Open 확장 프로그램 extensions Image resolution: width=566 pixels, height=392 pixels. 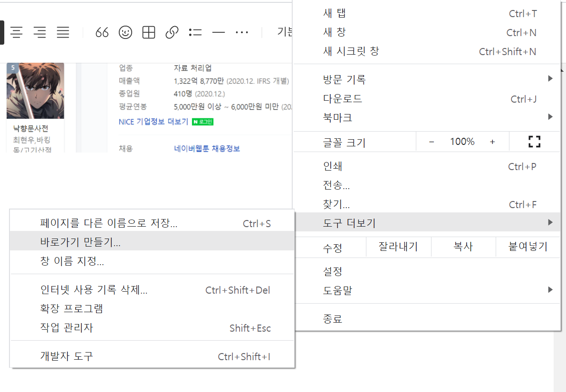pos(152,309)
